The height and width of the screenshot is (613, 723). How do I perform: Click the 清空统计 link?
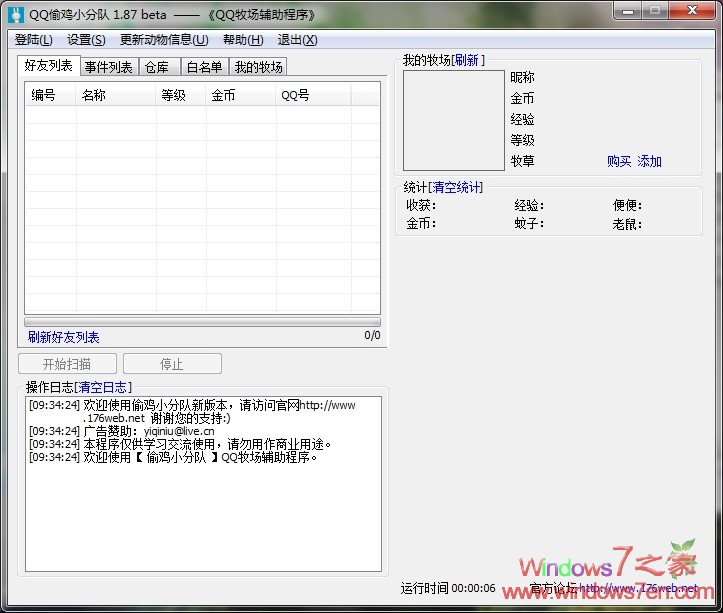(x=457, y=187)
